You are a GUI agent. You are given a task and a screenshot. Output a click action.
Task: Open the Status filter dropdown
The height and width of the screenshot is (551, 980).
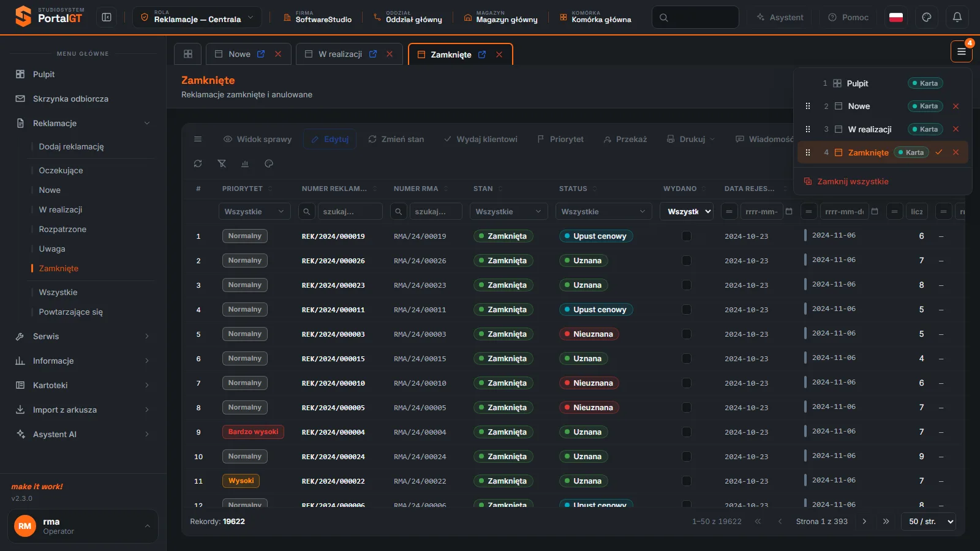(x=603, y=211)
